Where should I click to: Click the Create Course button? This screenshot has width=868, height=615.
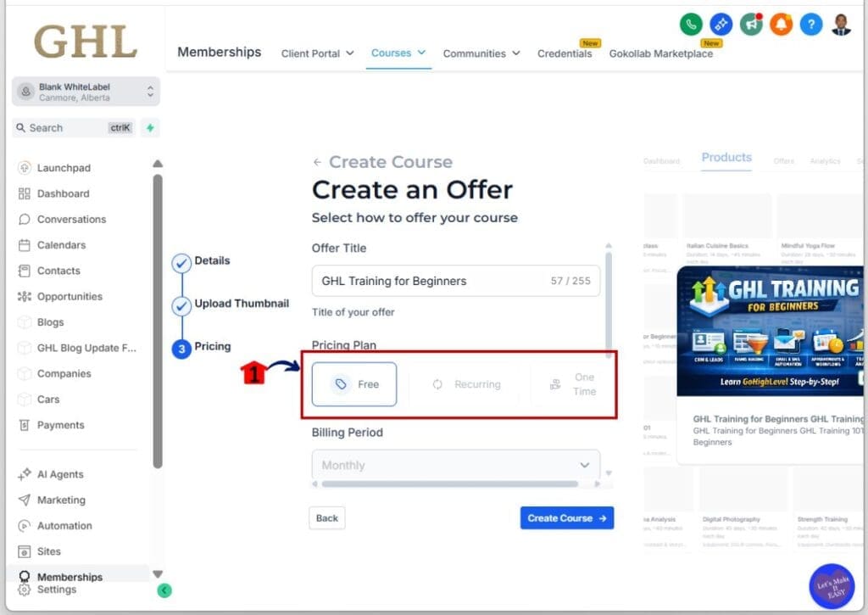tap(566, 517)
